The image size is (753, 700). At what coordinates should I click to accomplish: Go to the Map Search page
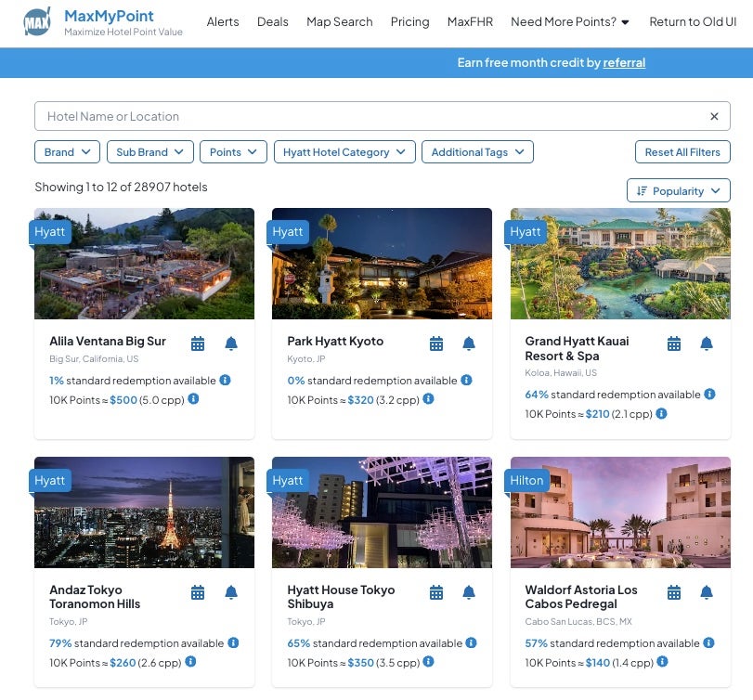tap(339, 21)
